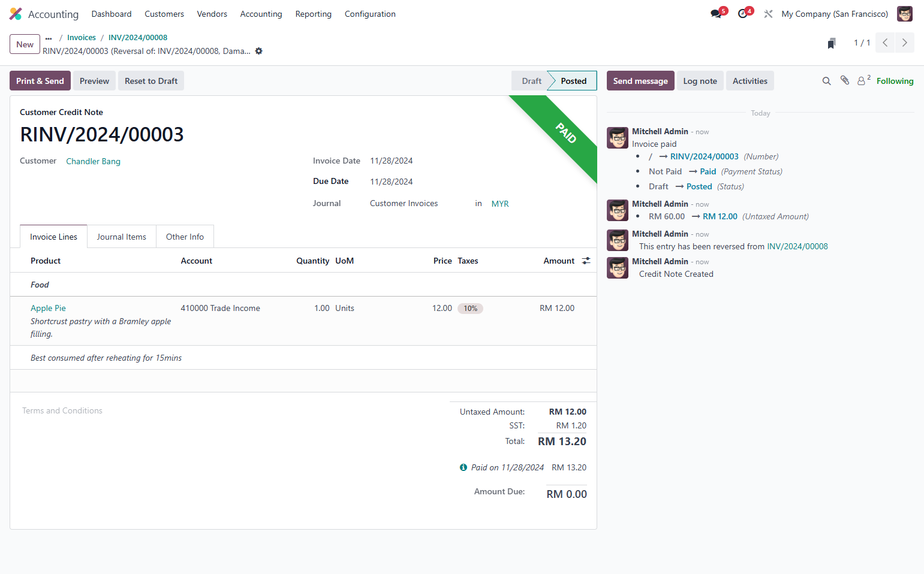The width and height of the screenshot is (924, 574).
Task: Click the payment info icon beside Paid on 11/28/2024
Action: (463, 467)
